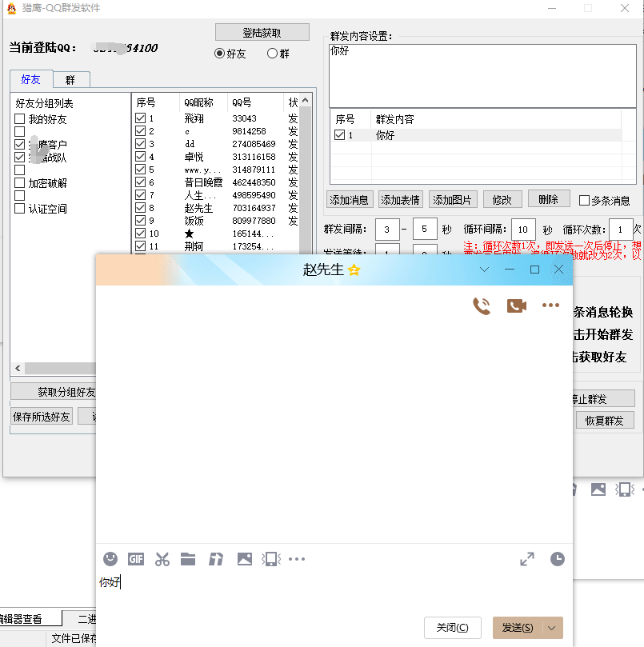Click the 删除 button

pos(549,199)
